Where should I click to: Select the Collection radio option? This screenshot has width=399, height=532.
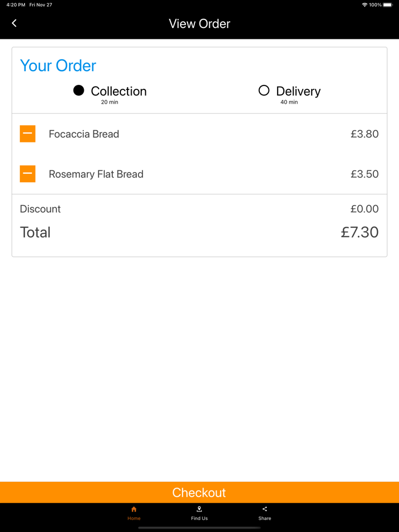coord(79,91)
